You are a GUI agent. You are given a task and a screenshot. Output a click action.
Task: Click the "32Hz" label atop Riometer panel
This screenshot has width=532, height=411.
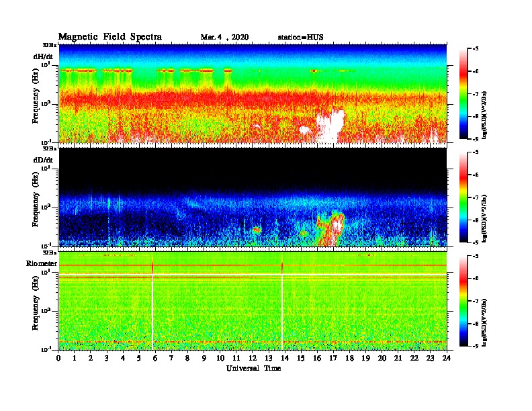50,253
